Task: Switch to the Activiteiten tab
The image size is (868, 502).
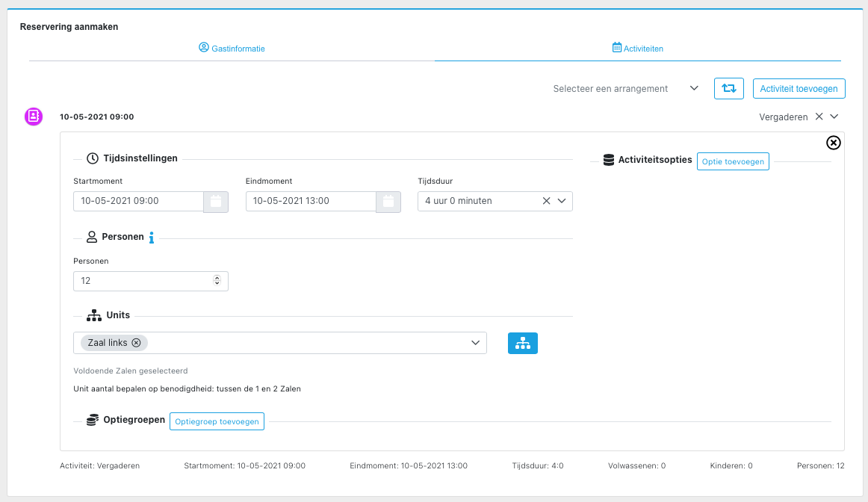Action: coord(637,49)
